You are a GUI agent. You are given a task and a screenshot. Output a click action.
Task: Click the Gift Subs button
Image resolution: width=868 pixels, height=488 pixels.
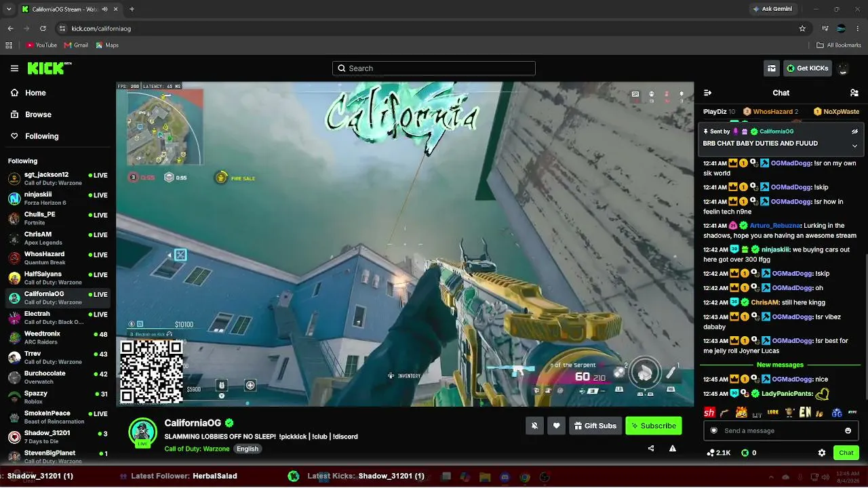(595, 426)
